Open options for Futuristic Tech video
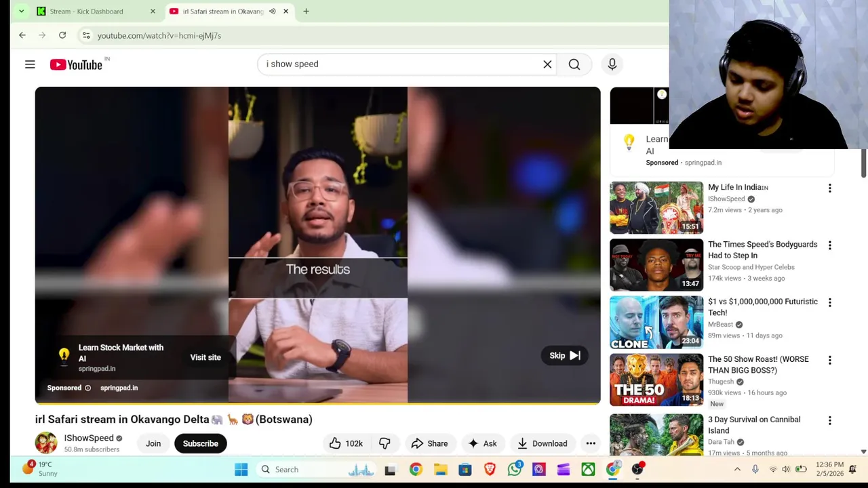This screenshot has width=868, height=488. point(829,303)
